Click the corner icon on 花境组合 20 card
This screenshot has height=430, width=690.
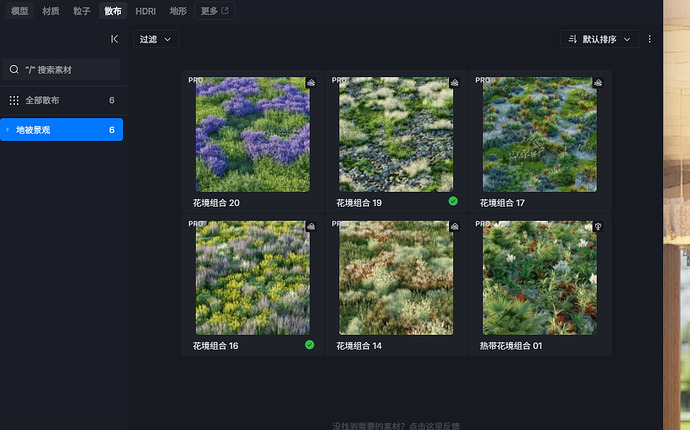coord(311,83)
